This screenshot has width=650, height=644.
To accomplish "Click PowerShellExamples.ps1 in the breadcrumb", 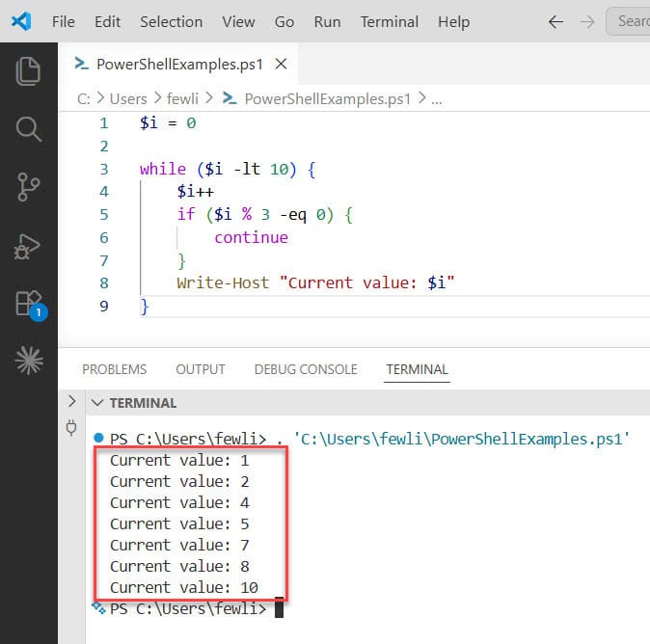I will [328, 99].
